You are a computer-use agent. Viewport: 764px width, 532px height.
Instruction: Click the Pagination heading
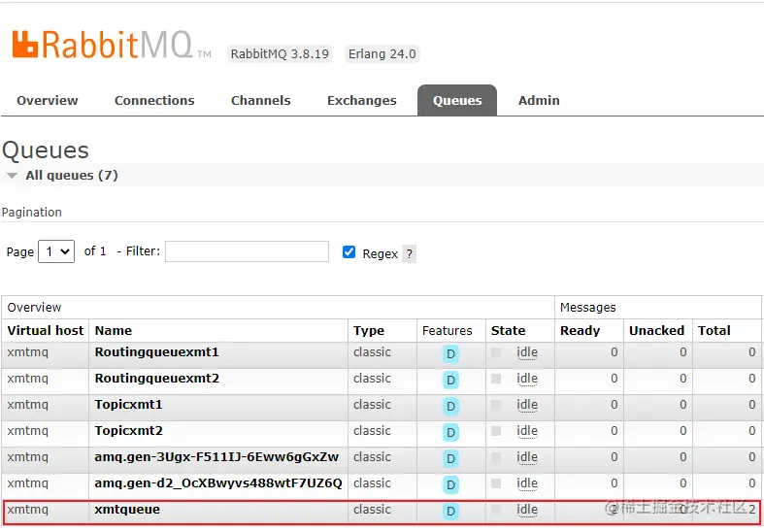32,213
